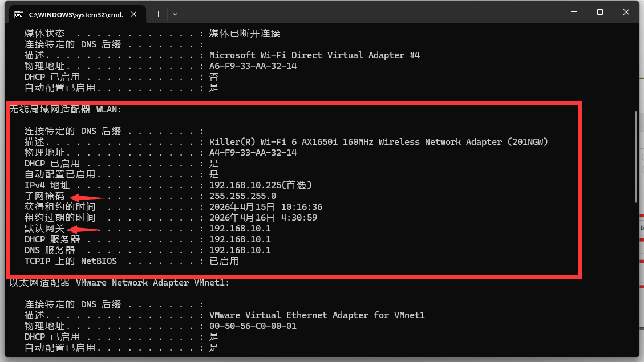Click the VMware Network Adapter VMnet1 heading

coord(119,283)
